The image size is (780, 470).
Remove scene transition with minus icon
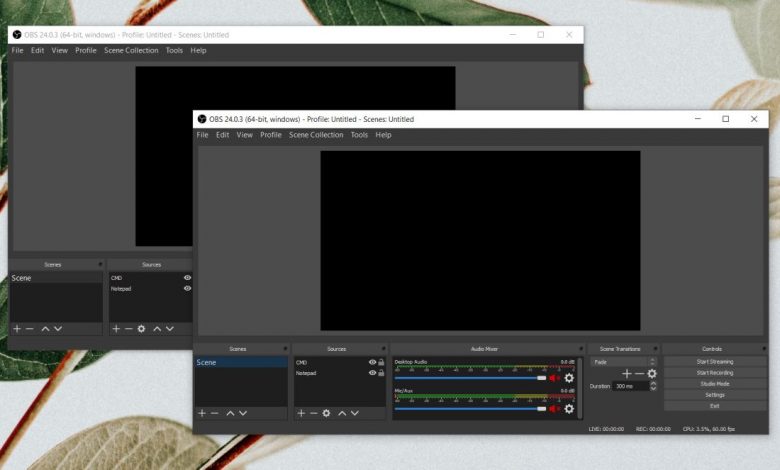[640, 374]
